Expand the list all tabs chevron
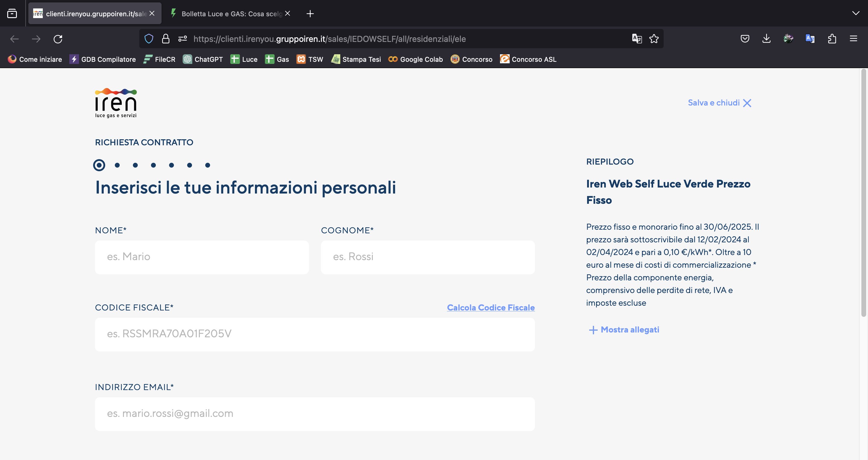The image size is (868, 460). [856, 14]
